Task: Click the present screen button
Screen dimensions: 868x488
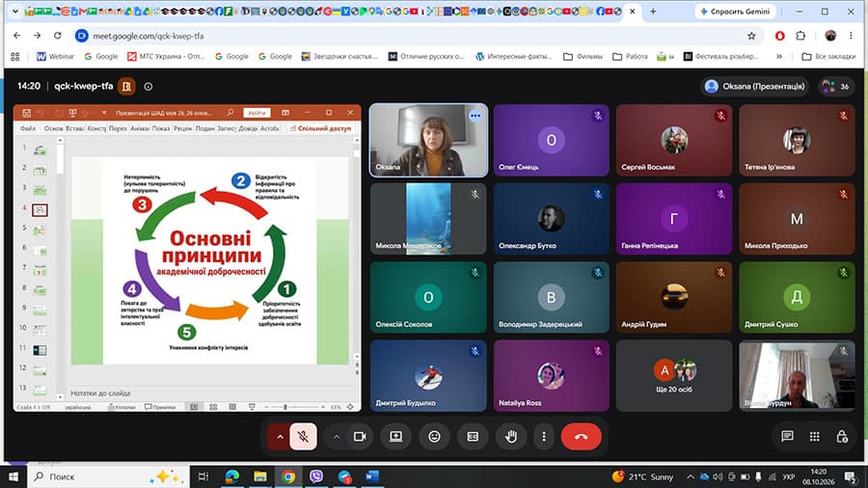Action: tap(395, 437)
